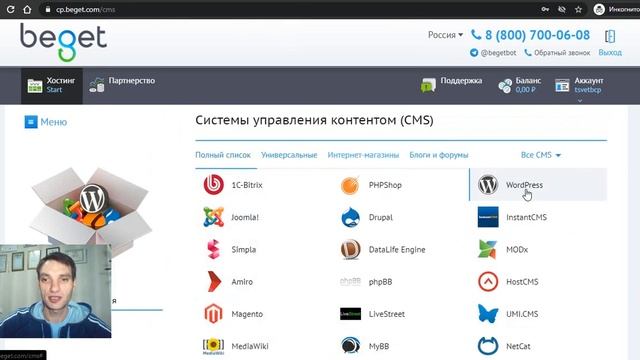Click the HostCMS logo icon
640x360 pixels.
(488, 282)
